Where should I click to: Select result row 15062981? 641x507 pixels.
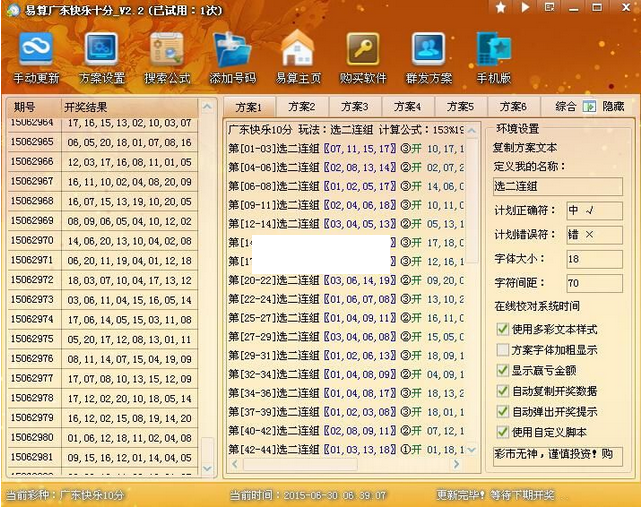102,458
